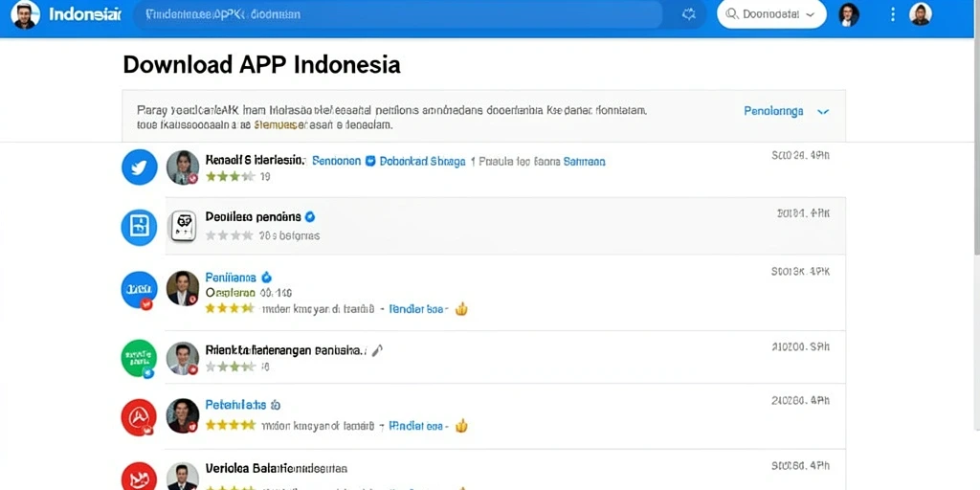Screen dimensions: 980x490
Task: Open the far-right header profile avatar
Action: click(x=920, y=14)
